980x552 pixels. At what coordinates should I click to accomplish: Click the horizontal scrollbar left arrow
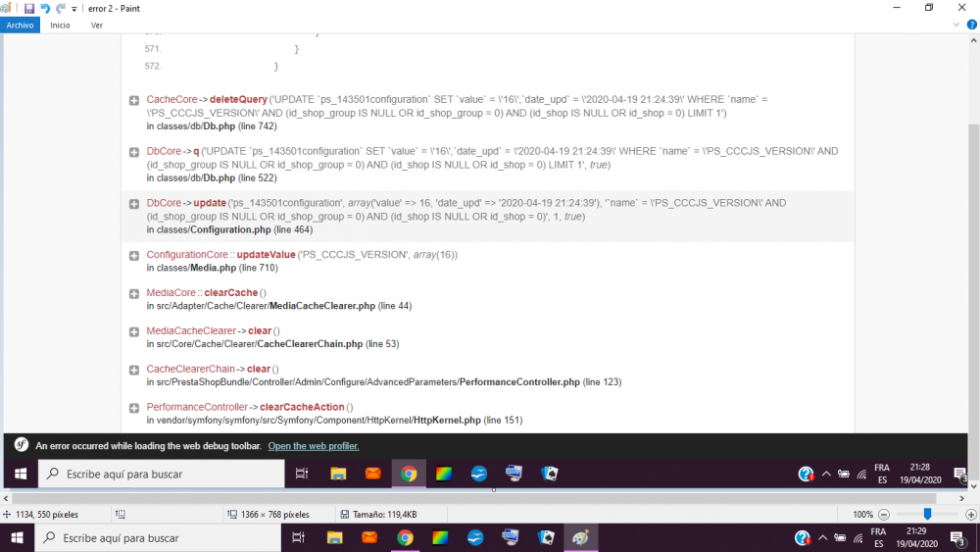6,498
